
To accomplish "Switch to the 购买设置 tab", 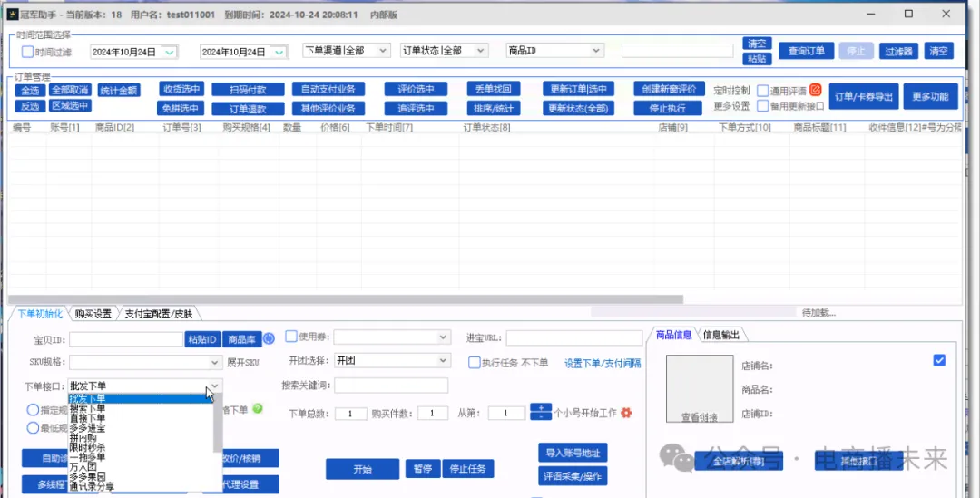I will pyautogui.click(x=93, y=314).
